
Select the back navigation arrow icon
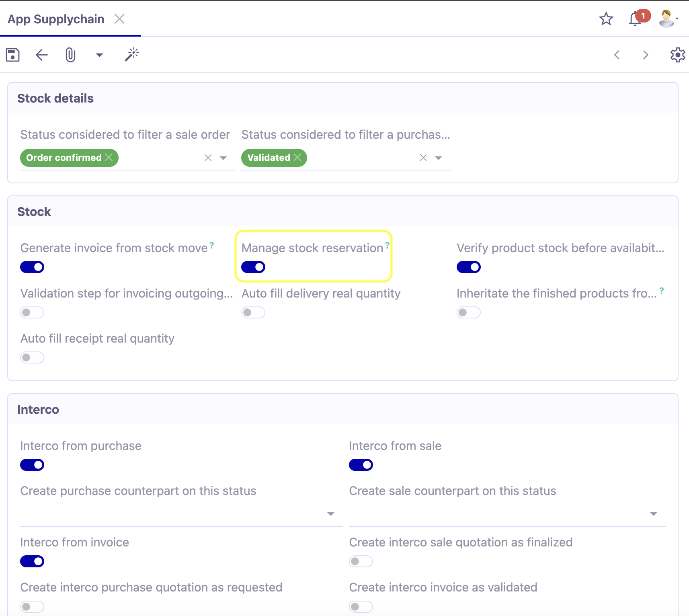click(41, 55)
